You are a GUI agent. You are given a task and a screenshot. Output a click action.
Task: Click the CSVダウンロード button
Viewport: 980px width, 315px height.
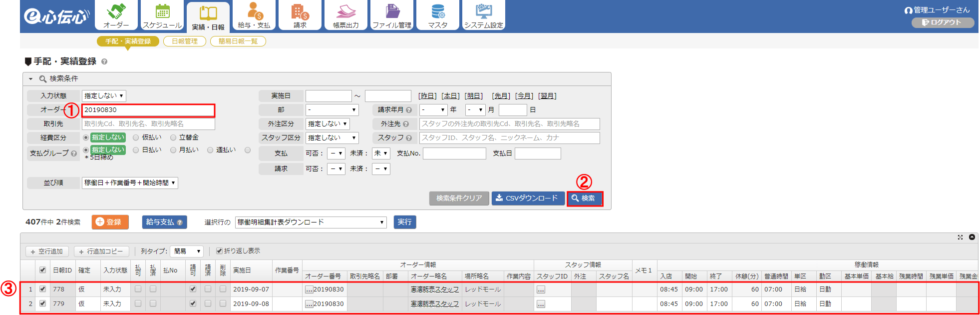[528, 198]
